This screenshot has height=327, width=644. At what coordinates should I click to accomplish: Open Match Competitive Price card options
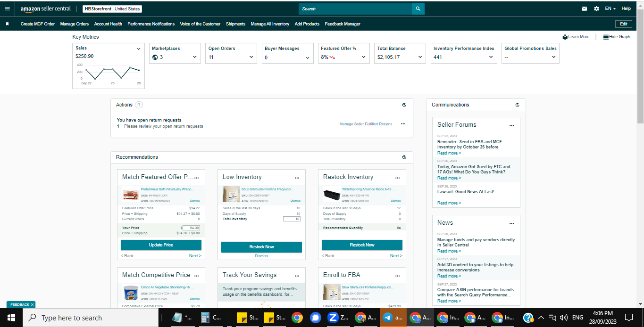(x=197, y=276)
